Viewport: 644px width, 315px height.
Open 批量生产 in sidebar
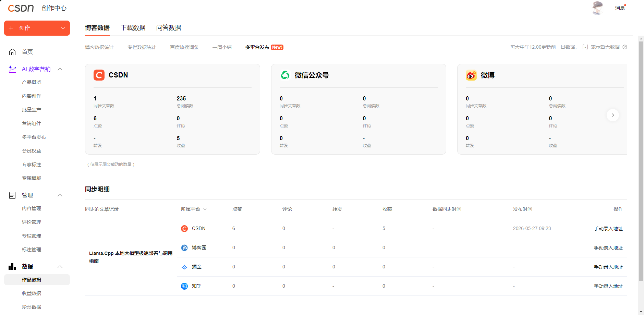(x=32, y=110)
